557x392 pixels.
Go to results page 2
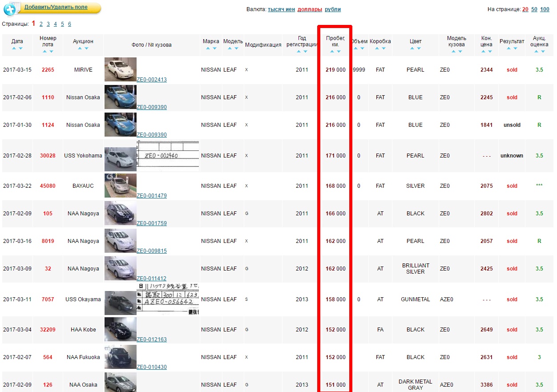click(x=41, y=24)
